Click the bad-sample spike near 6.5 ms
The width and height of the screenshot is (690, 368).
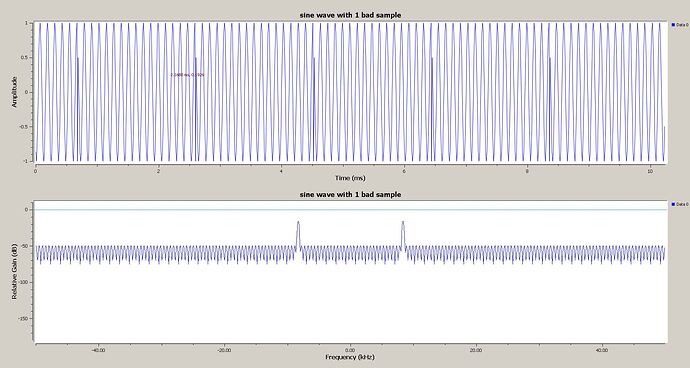tap(432, 110)
